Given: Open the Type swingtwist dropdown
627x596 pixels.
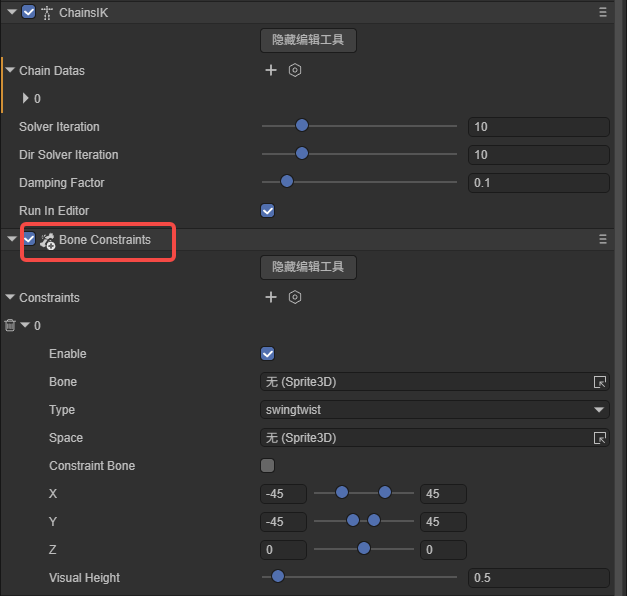Looking at the screenshot, I should (x=433, y=410).
